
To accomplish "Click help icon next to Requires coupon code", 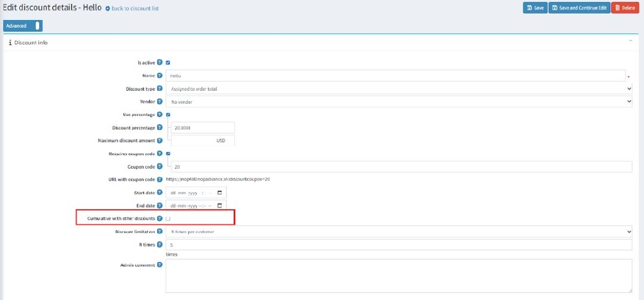I will [160, 153].
